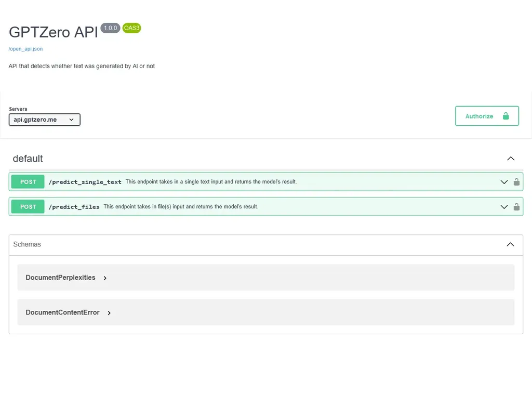532x394 pixels.
Task: Click the GPTZero API title
Action: point(54,32)
